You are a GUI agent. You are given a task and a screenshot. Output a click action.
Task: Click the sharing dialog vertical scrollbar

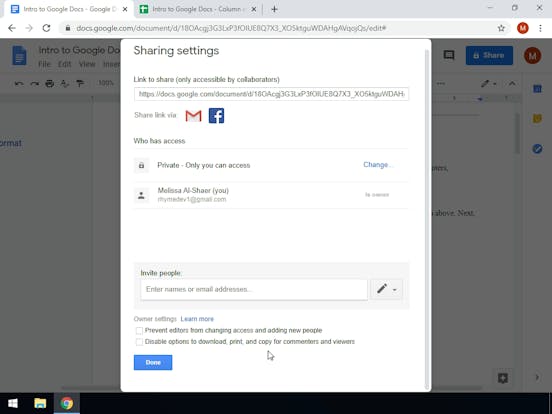427,218
